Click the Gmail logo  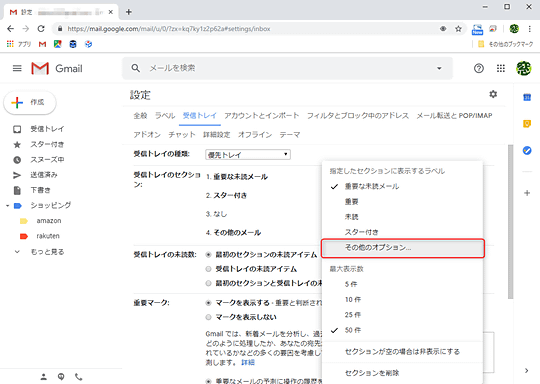[x=57, y=69]
